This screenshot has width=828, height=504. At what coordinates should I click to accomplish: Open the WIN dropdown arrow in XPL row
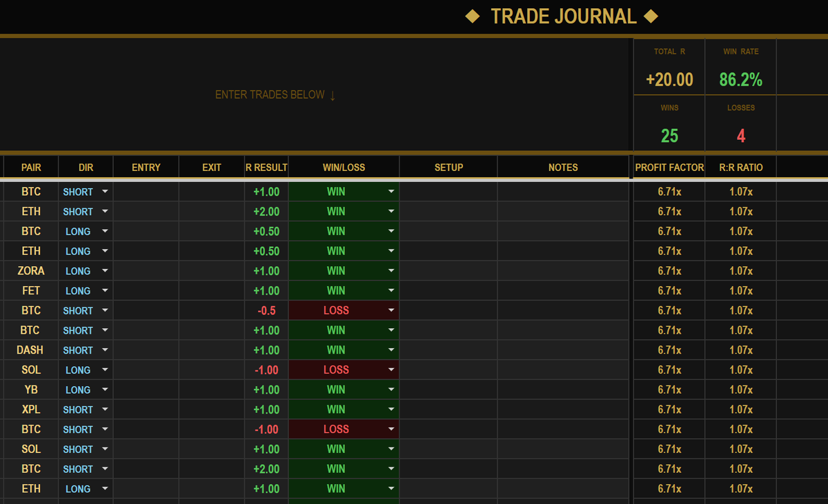click(x=391, y=410)
